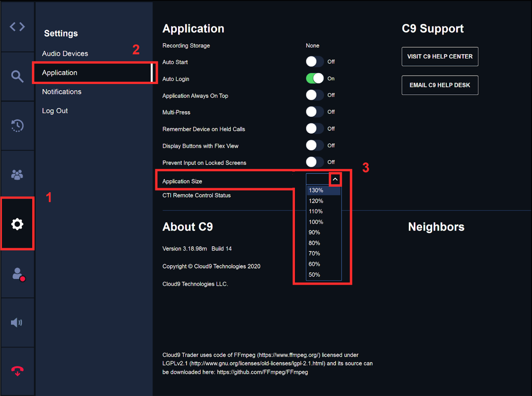The width and height of the screenshot is (532, 396).
Task: Open call history clock icon
Action: [17, 126]
